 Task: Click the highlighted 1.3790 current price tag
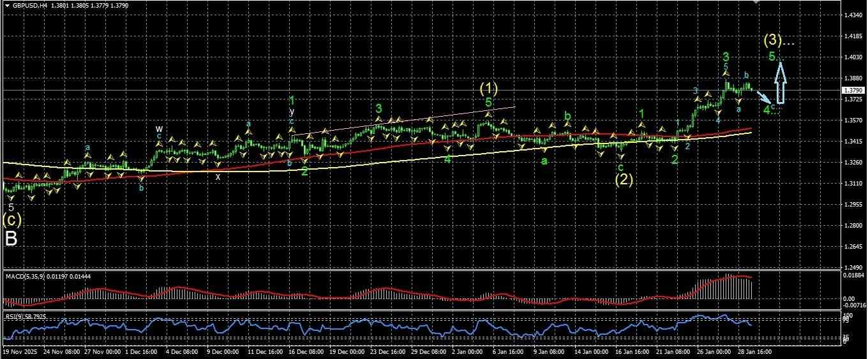(853, 90)
